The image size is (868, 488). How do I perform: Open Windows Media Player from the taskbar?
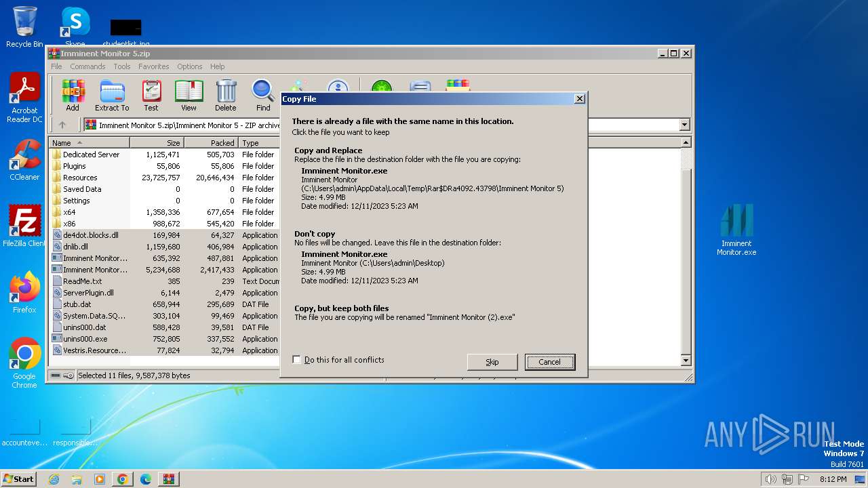(x=100, y=479)
